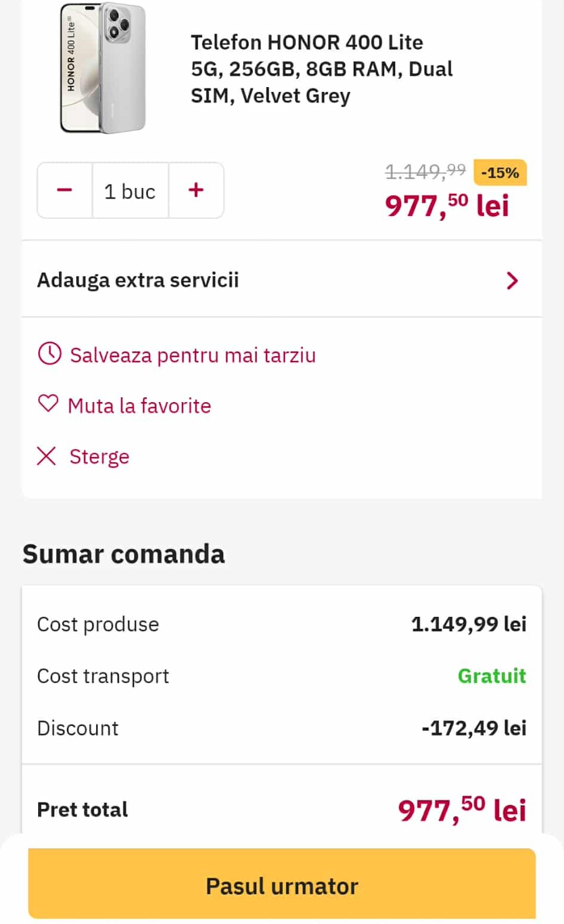Click the 'Pret total' amount in summary

(x=462, y=809)
